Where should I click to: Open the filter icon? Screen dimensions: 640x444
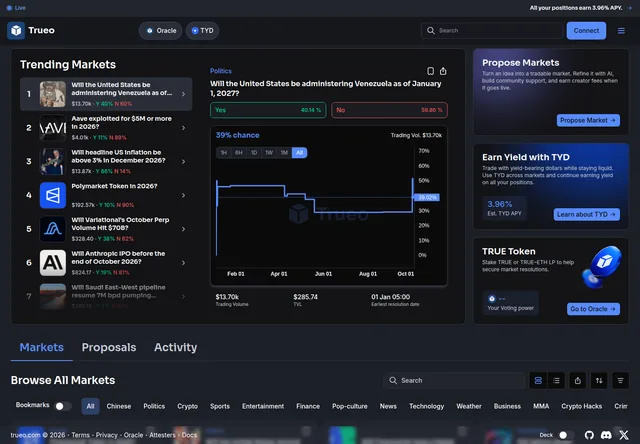coord(620,380)
